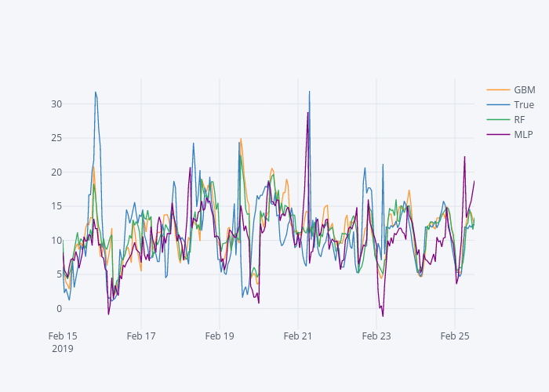This screenshot has height=392, width=549.
Task: Click the purple MLP spike at Feb 21
Action: (x=307, y=113)
